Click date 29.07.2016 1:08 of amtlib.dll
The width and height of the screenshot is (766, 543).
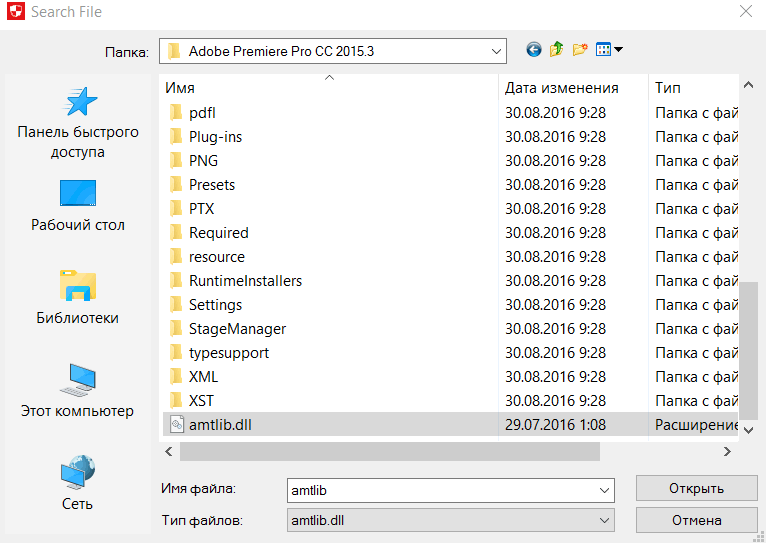(555, 424)
